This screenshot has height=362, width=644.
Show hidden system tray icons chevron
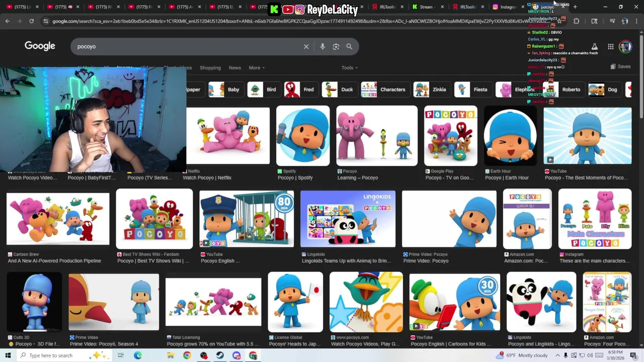point(557,355)
